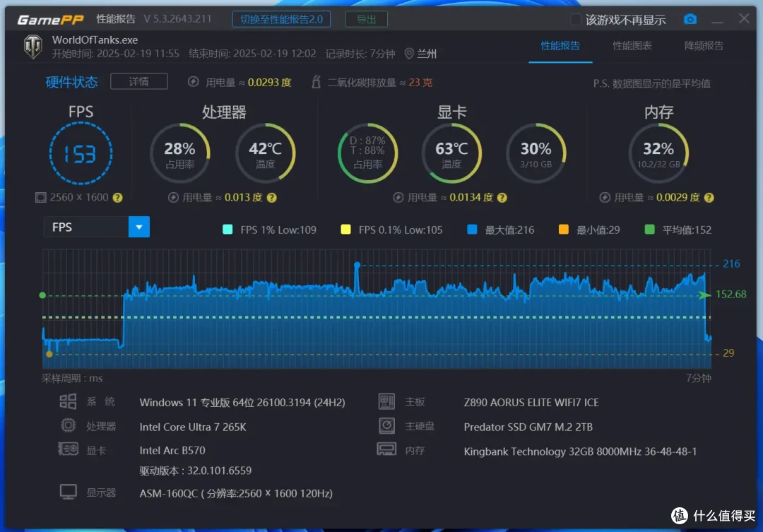Click the 216 peak marker on chart
The width and height of the screenshot is (763, 532).
[x=357, y=265]
